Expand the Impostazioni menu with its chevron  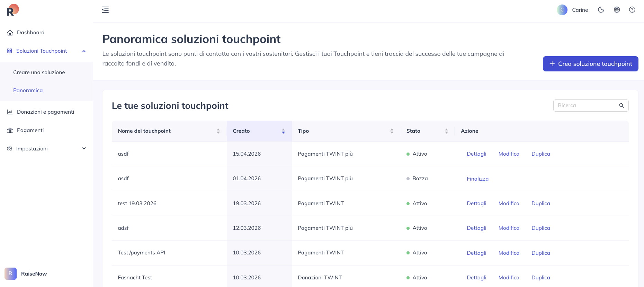pos(84,149)
